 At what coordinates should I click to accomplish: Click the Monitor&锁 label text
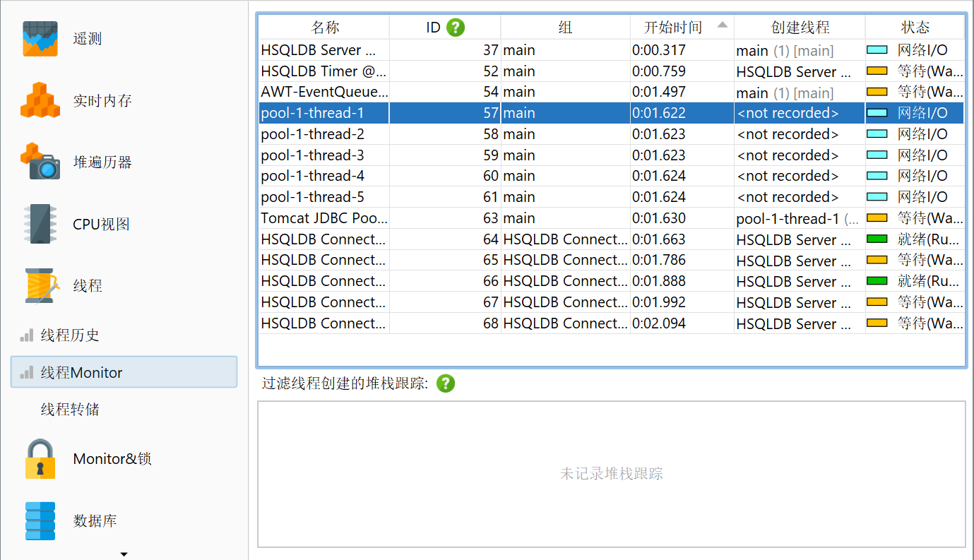pyautogui.click(x=112, y=459)
